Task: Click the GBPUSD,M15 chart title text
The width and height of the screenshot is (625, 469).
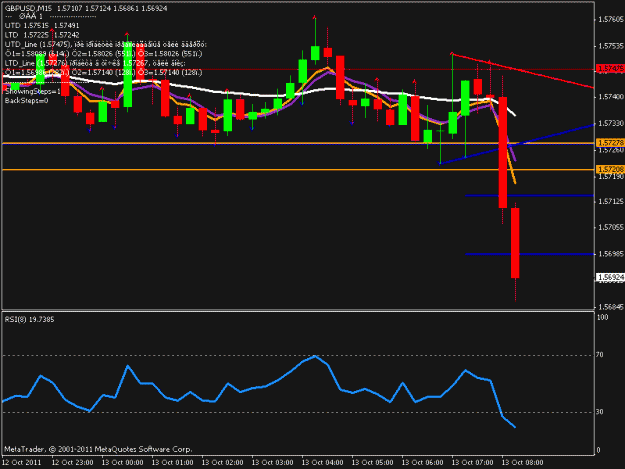Action: click(x=28, y=8)
